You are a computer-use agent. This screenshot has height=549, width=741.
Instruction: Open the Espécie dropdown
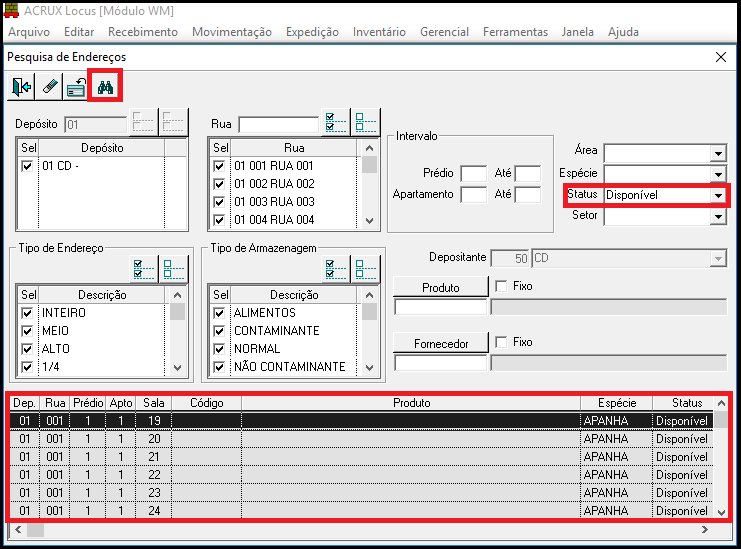(x=718, y=174)
